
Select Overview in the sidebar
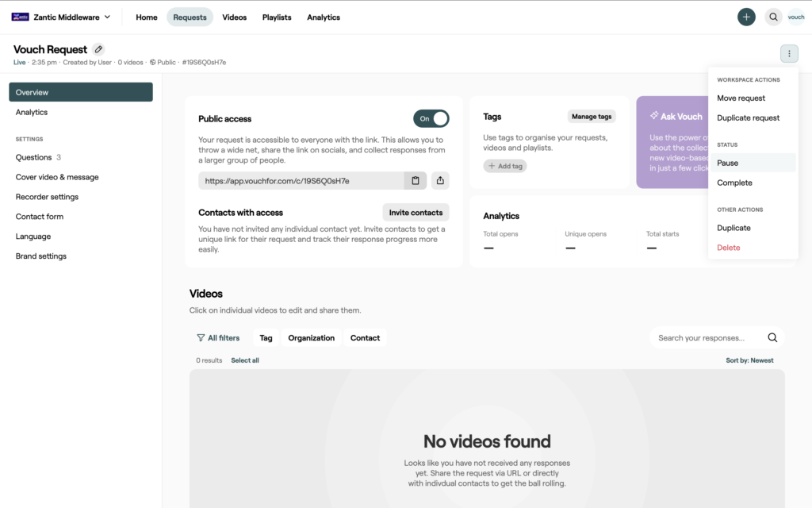click(x=81, y=92)
